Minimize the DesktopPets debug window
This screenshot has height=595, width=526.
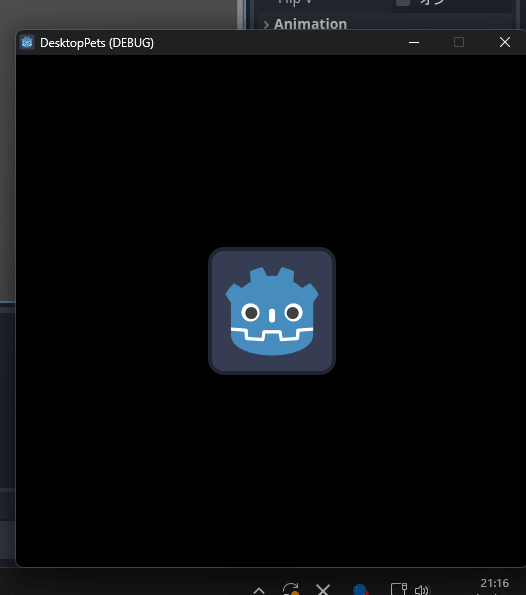414,42
